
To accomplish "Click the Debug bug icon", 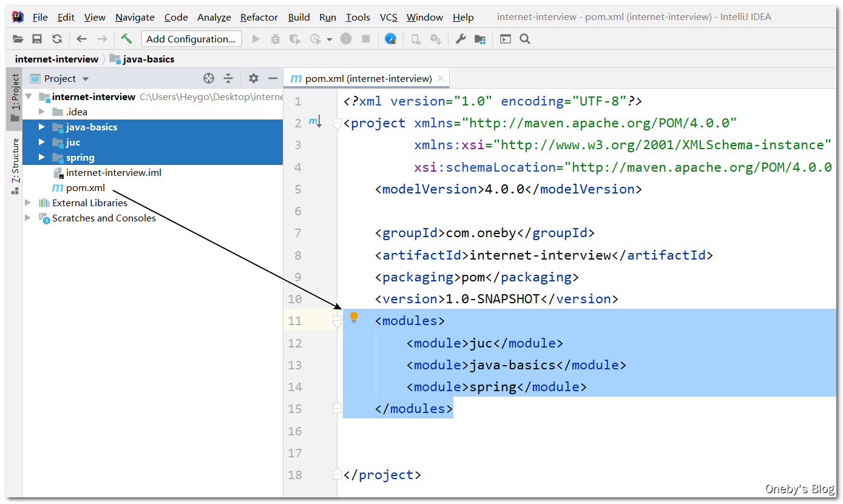I will point(276,39).
